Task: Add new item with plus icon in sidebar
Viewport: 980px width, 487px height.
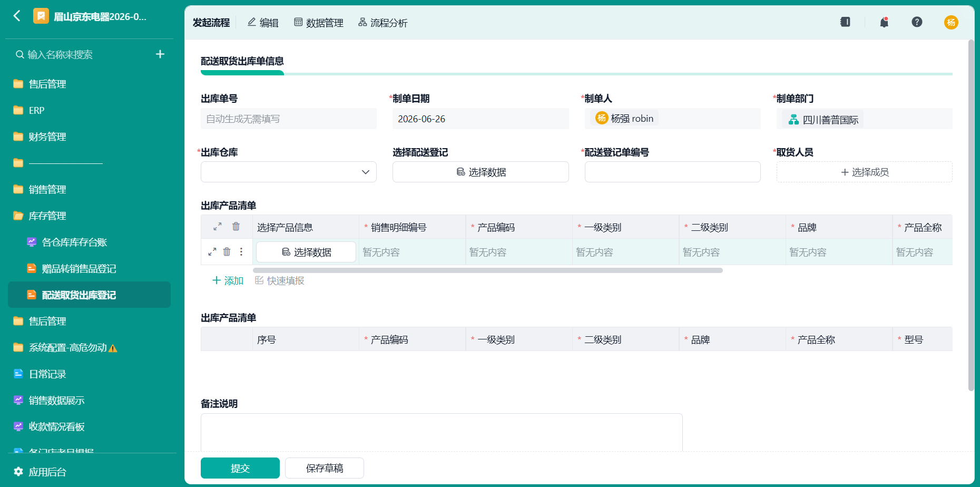Action: coord(160,54)
